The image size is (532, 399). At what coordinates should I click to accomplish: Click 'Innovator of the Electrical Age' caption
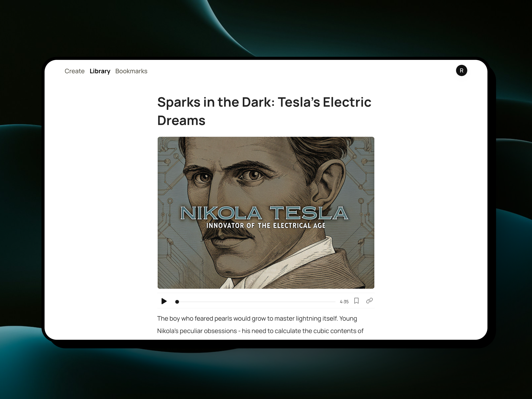click(x=266, y=225)
